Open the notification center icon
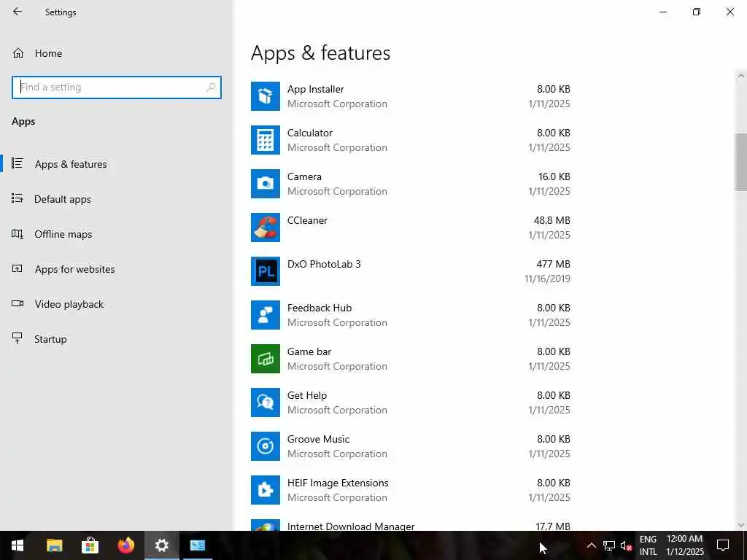This screenshot has width=747, height=560. (723, 545)
